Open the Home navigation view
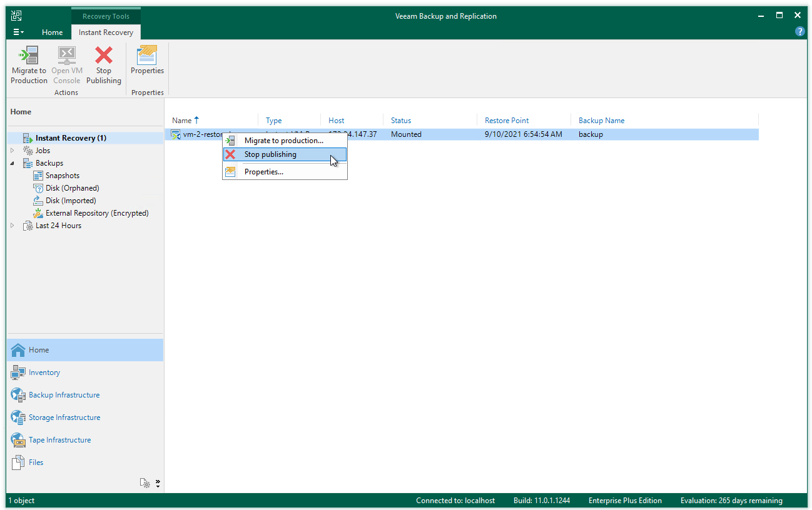This screenshot has height=510, width=812. (x=85, y=350)
